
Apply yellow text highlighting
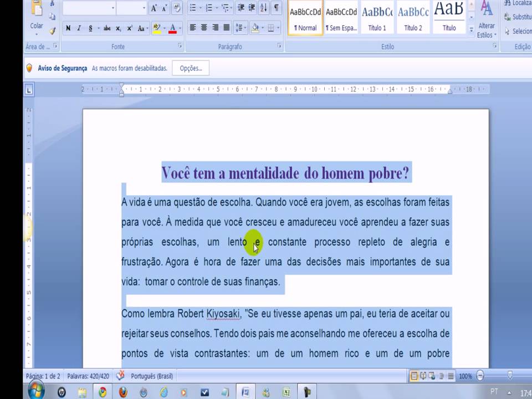(x=158, y=28)
